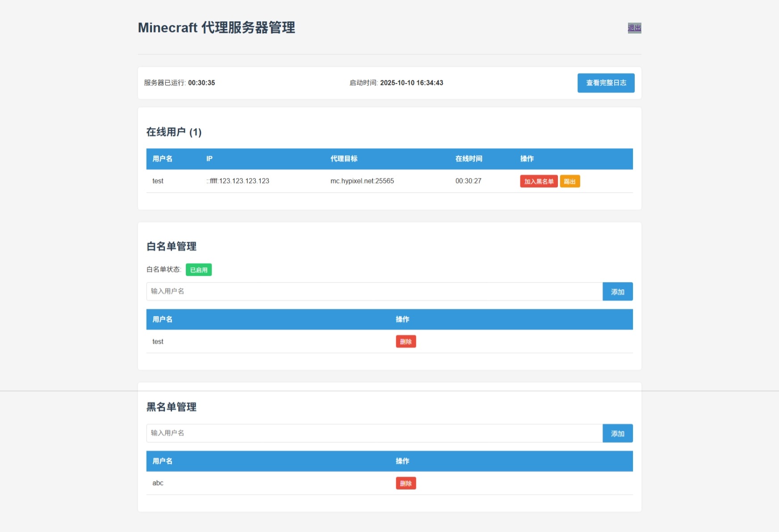Delete test from the whitelist
The image size is (779, 532).
[406, 341]
